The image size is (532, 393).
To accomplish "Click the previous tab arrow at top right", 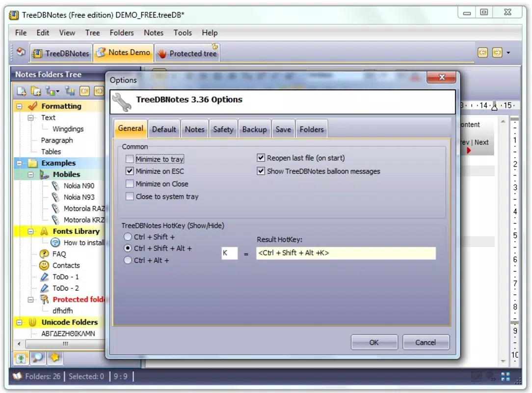I will point(482,53).
